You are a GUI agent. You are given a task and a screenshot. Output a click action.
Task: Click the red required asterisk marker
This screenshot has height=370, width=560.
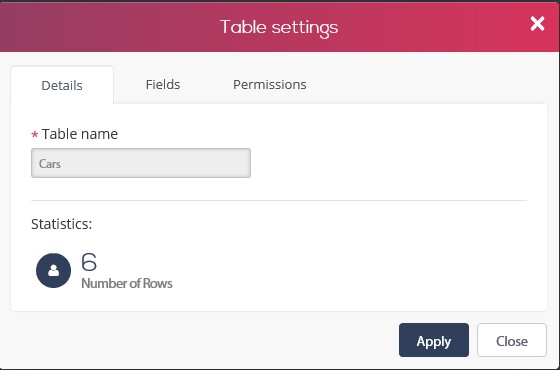(x=35, y=135)
